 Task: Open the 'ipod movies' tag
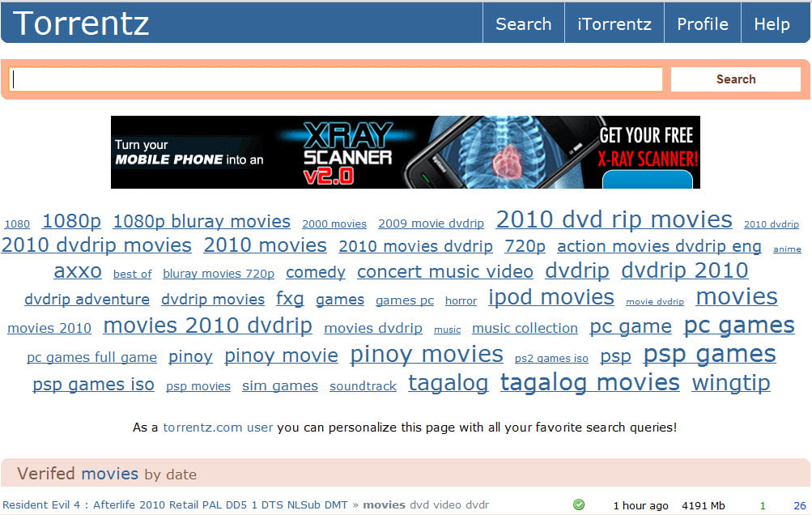click(551, 298)
